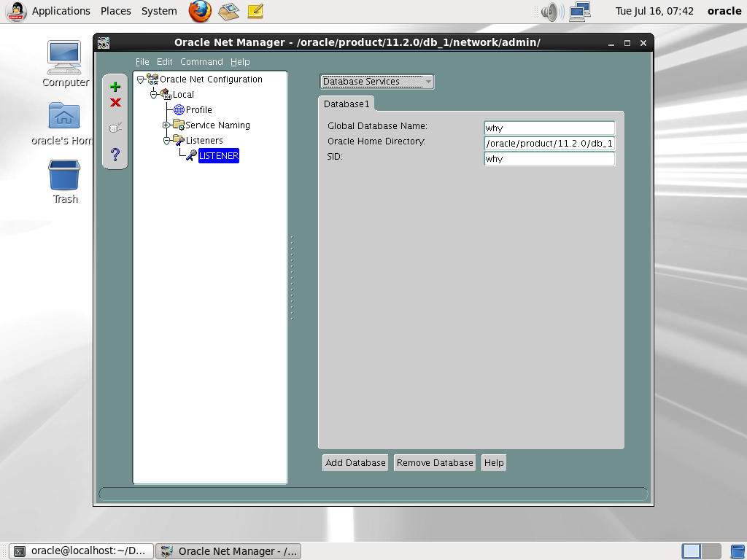Click the Help button below the panel
Image resolution: width=747 pixels, height=560 pixels.
[x=494, y=463]
